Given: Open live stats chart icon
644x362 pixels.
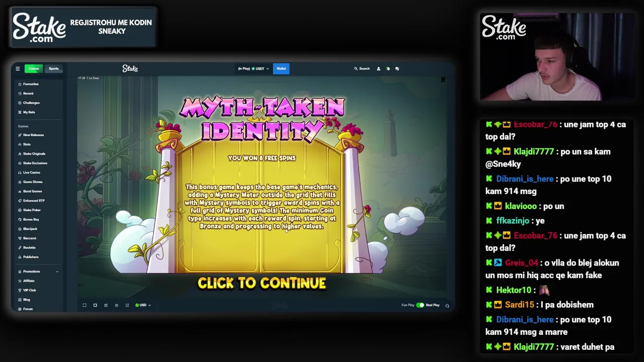Looking at the screenshot, I should [106, 305].
